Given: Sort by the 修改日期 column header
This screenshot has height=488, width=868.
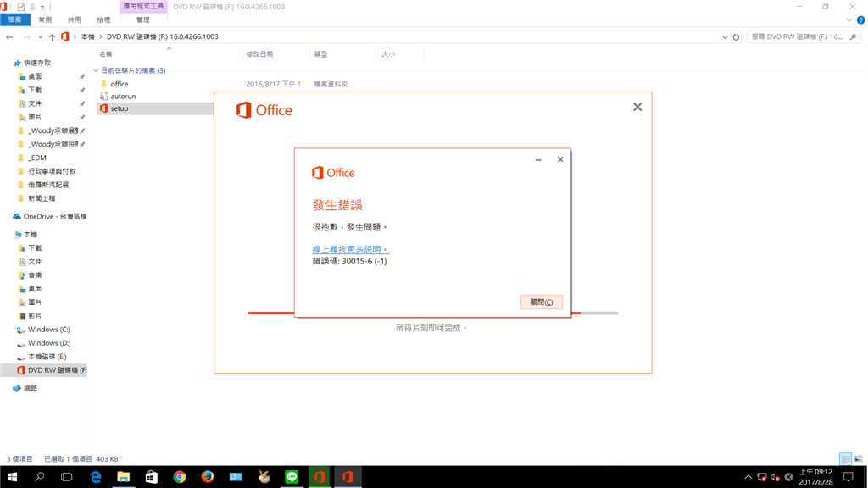Looking at the screenshot, I should pos(259,54).
